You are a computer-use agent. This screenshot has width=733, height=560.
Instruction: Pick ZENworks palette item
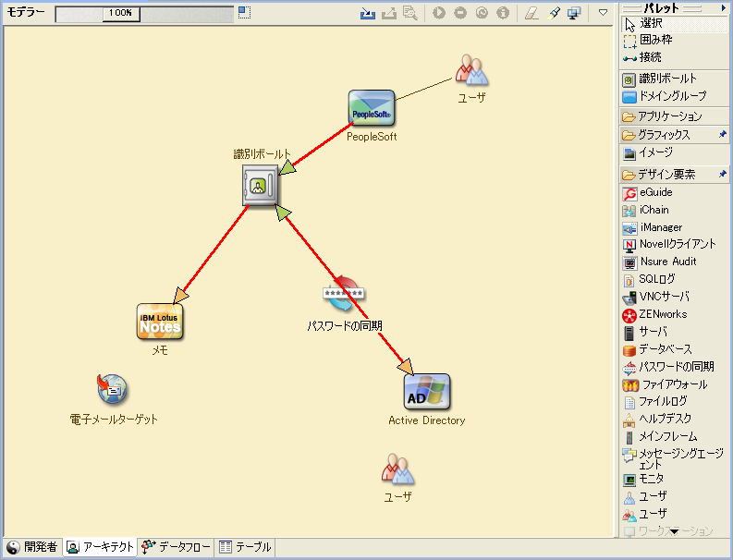click(675, 314)
